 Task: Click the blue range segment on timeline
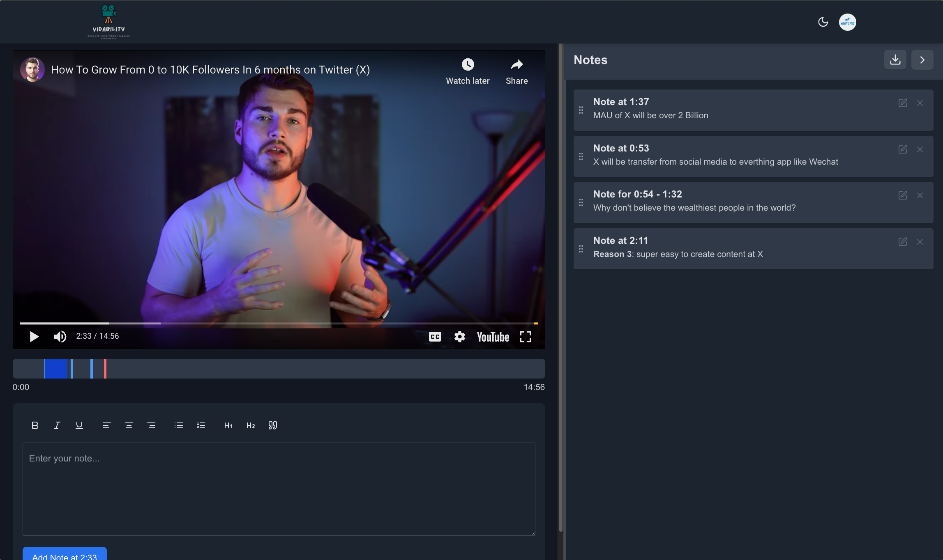coord(56,369)
